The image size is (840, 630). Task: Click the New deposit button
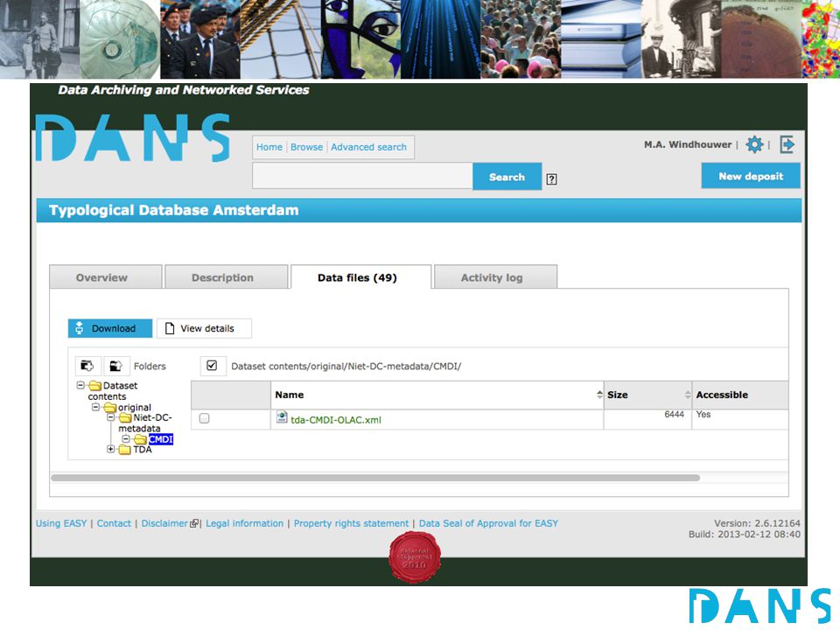click(751, 176)
